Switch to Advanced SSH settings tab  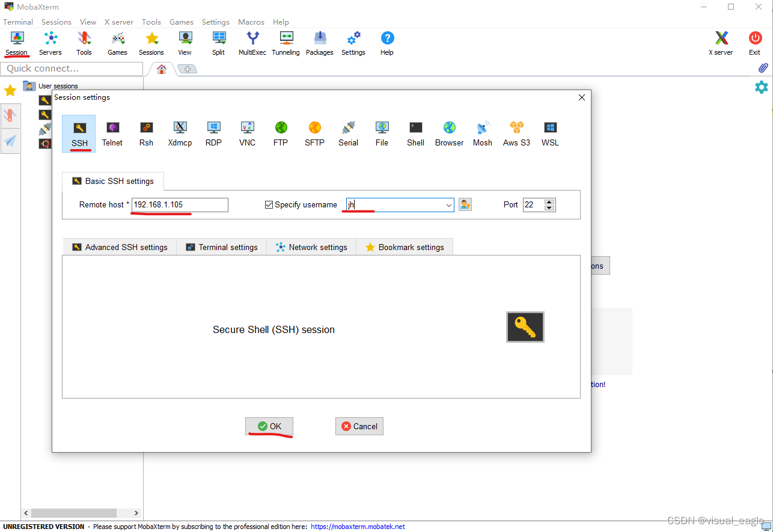tap(120, 247)
